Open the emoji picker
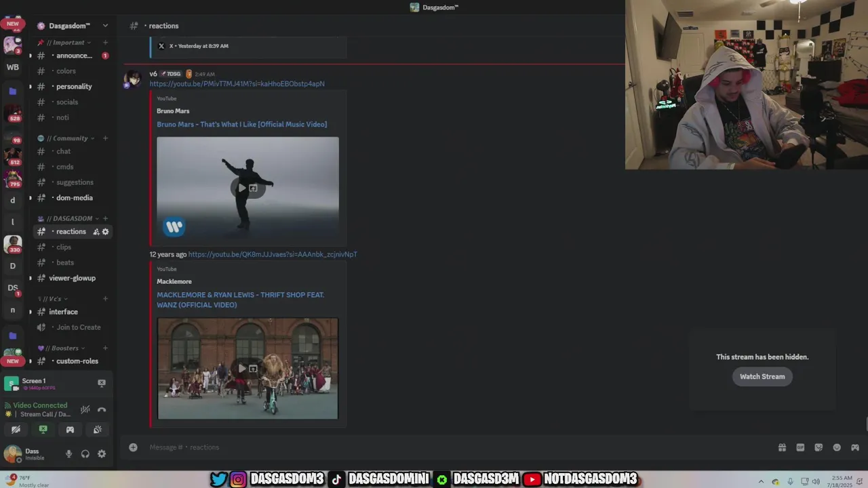Viewport: 868px width, 488px height. coord(837,447)
